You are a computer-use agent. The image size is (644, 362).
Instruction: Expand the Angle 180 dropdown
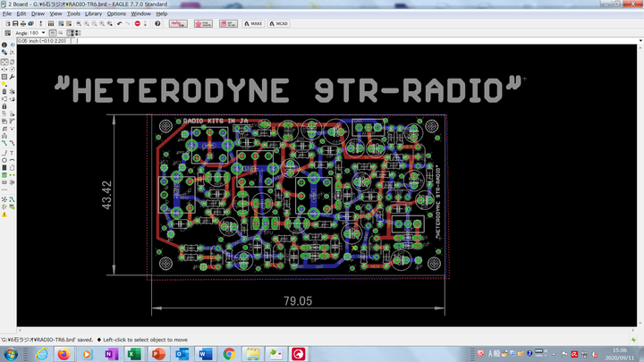(x=43, y=33)
